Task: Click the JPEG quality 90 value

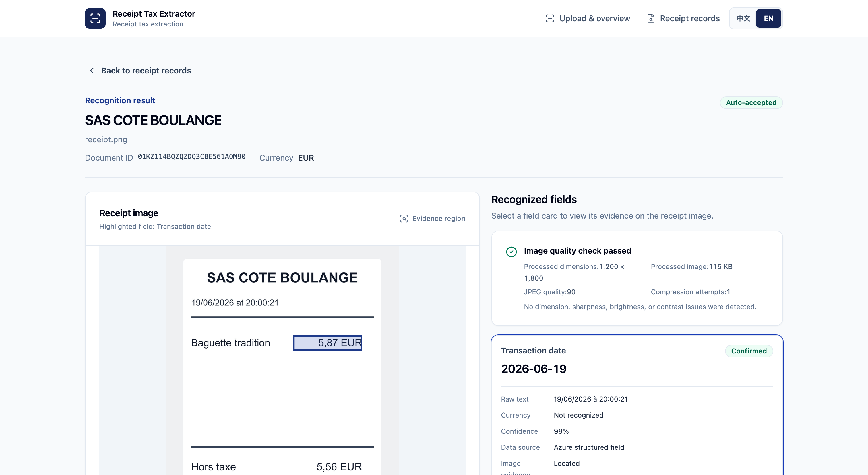Action: pyautogui.click(x=571, y=292)
